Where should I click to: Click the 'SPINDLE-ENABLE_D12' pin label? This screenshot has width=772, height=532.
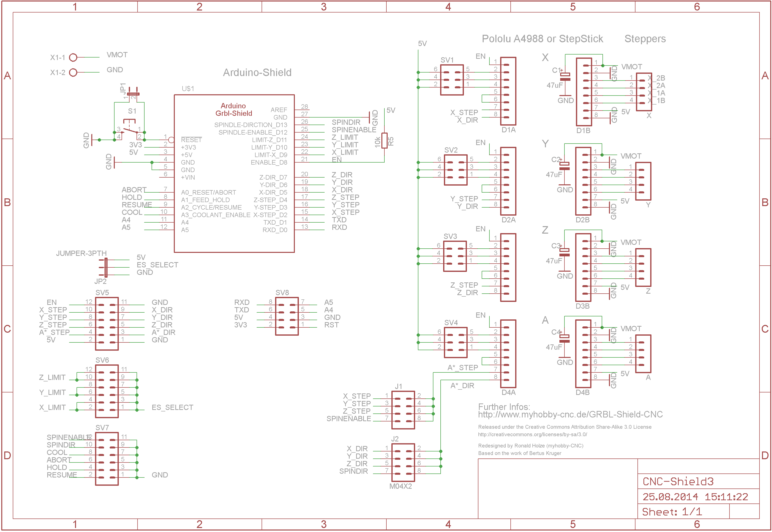point(253,133)
